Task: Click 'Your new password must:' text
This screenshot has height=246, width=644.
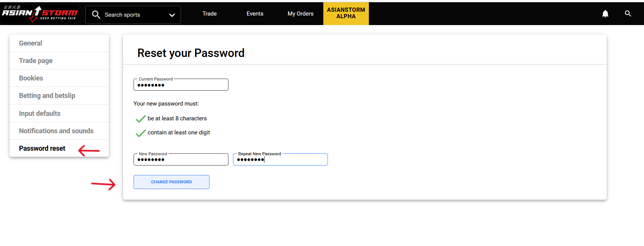Action: tap(166, 104)
